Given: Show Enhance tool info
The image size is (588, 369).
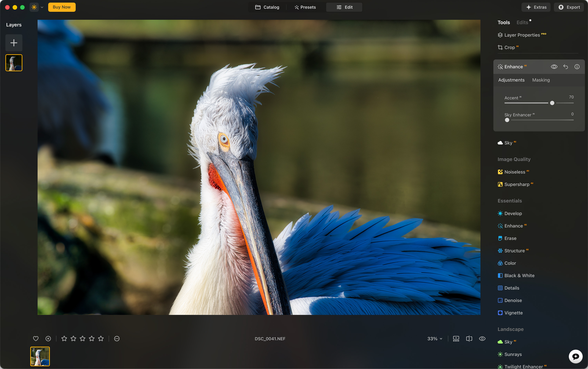Looking at the screenshot, I should 577,67.
